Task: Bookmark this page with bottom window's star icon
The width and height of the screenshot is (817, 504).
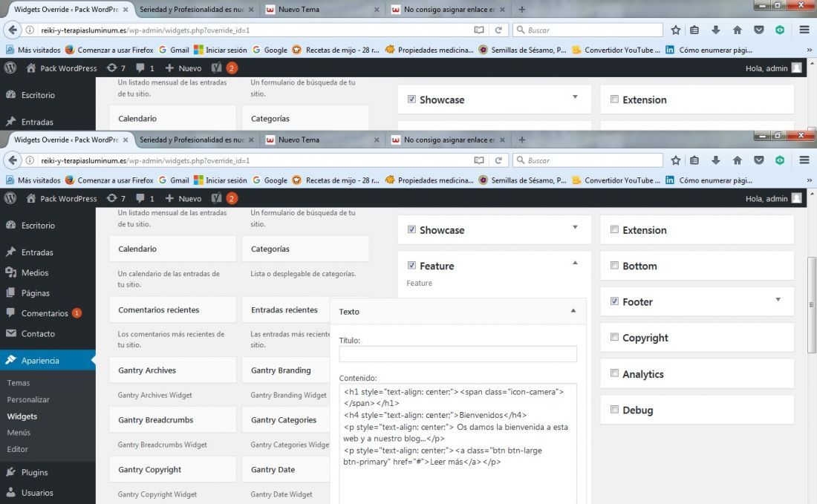Action: pyautogui.click(x=676, y=160)
